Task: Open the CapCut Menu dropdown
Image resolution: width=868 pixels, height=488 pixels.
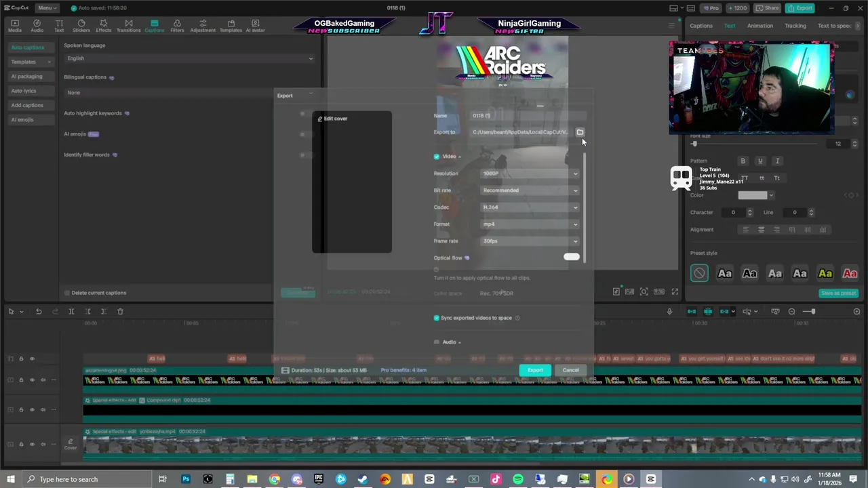Action: point(46,7)
